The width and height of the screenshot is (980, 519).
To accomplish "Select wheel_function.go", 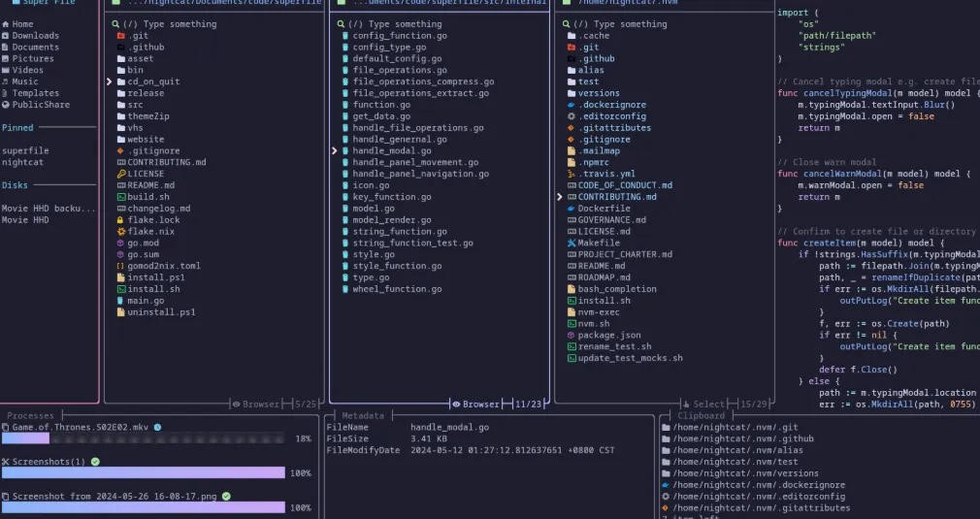I will pyautogui.click(x=397, y=289).
